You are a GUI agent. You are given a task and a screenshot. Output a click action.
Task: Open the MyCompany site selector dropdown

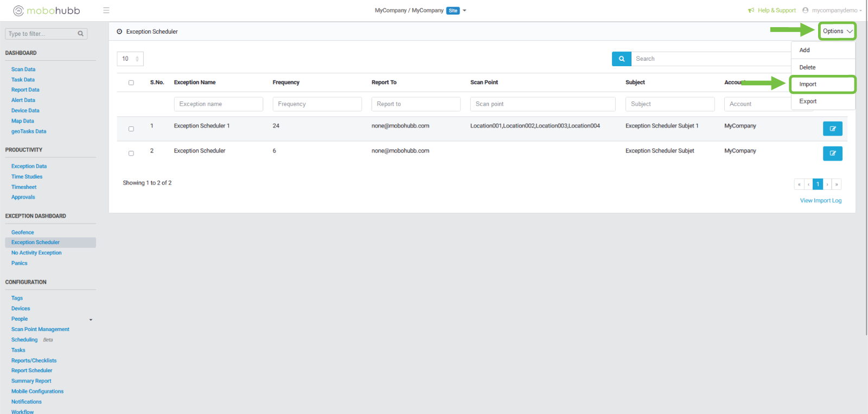[x=464, y=10]
